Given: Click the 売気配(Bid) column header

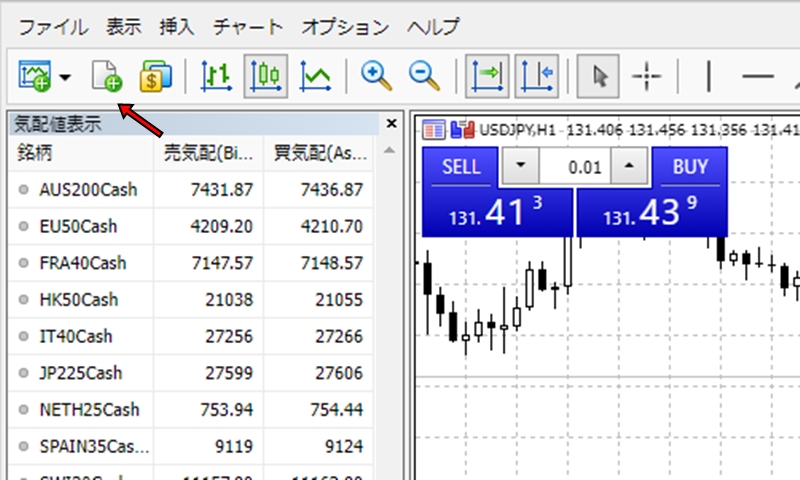Looking at the screenshot, I should (208, 153).
